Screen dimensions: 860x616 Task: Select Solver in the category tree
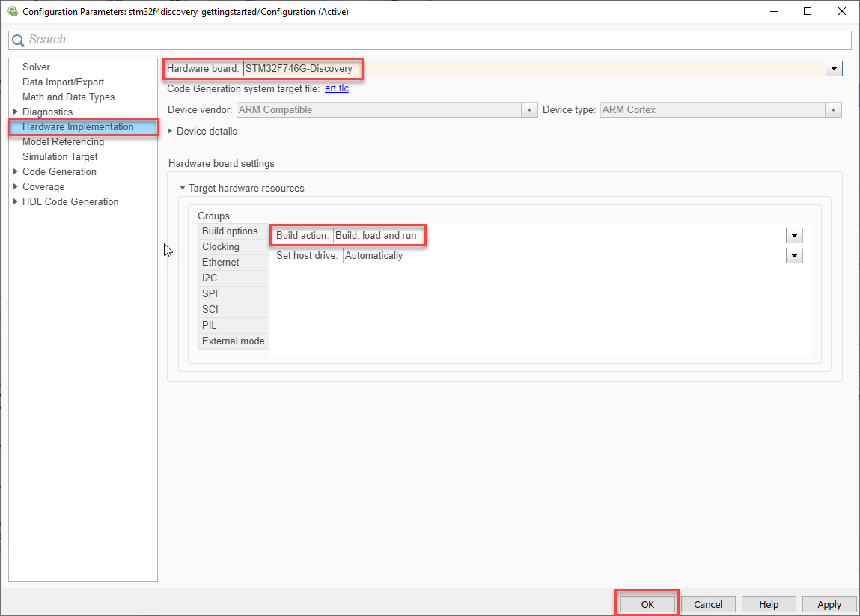[36, 67]
